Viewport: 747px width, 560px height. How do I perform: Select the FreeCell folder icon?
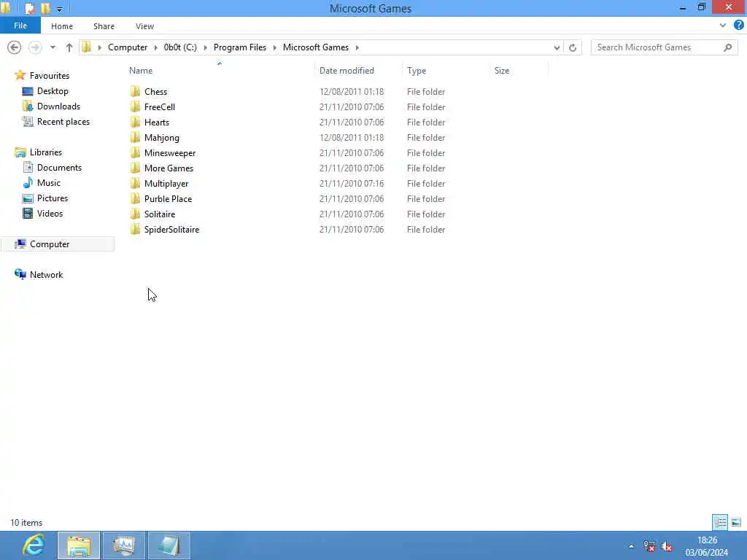click(x=136, y=106)
